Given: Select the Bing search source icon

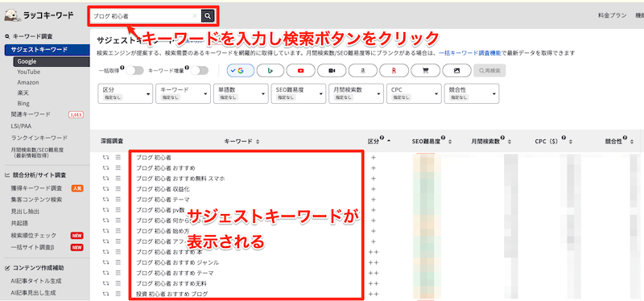Looking at the screenshot, I should tap(270, 71).
